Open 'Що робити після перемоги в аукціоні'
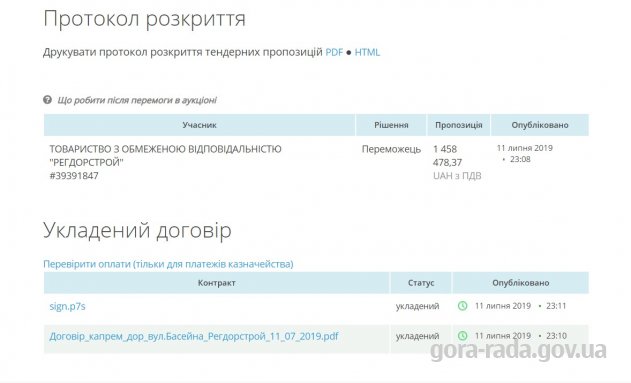The width and height of the screenshot is (631, 383). click(x=137, y=100)
